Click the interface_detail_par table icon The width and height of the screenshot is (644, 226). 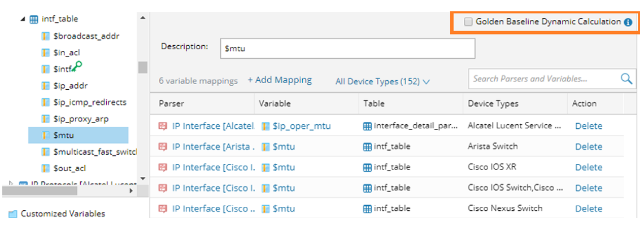pos(368,126)
